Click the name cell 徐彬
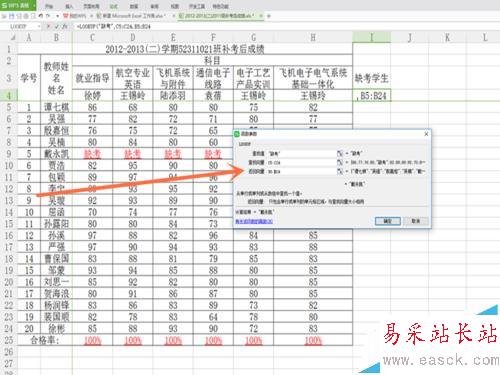Image resolution: width=500 pixels, height=375 pixels. 56,329
